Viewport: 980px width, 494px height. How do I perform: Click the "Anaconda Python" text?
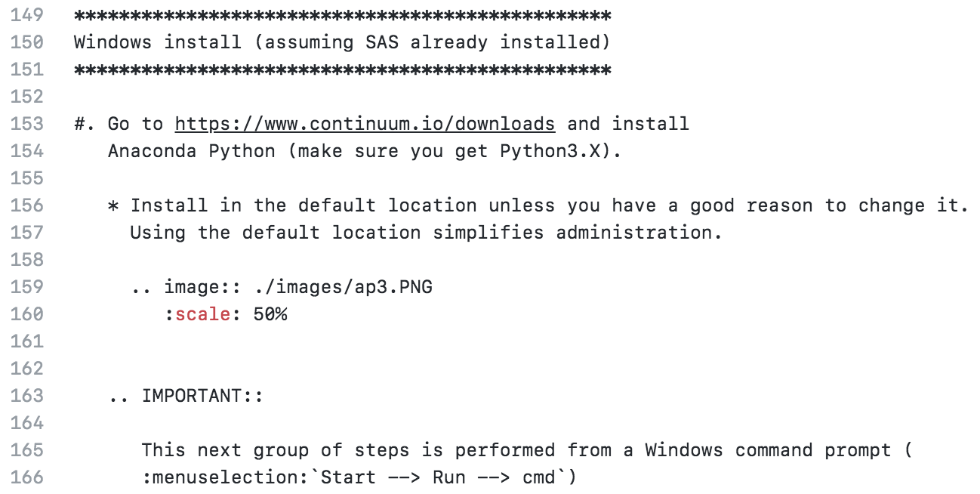click(191, 151)
